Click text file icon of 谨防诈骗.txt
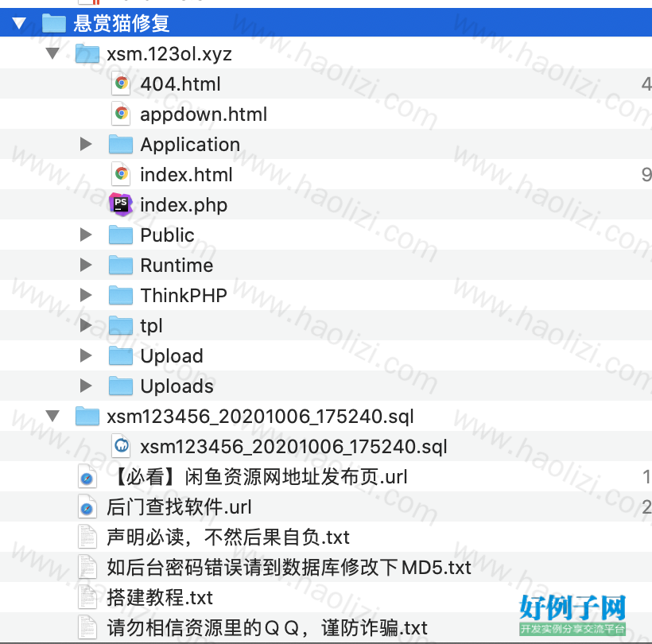 pyautogui.click(x=87, y=627)
